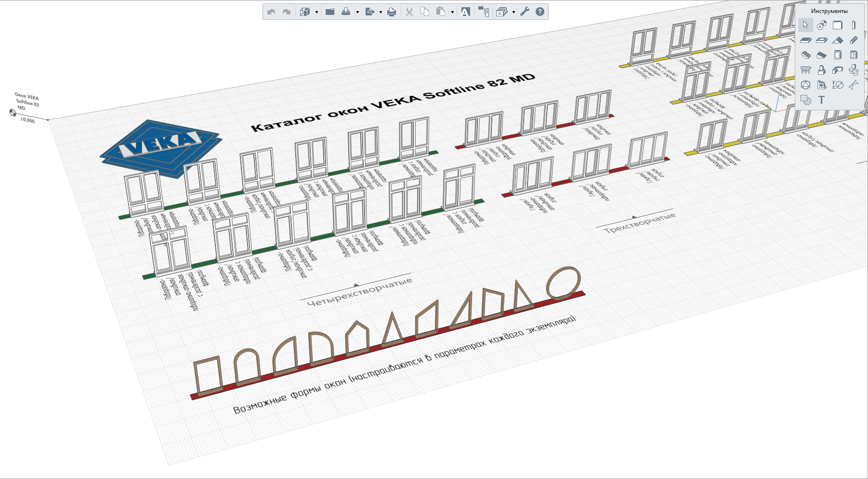Select the Четырехстворчатые label
This screenshot has width=868, height=479.
point(359,292)
